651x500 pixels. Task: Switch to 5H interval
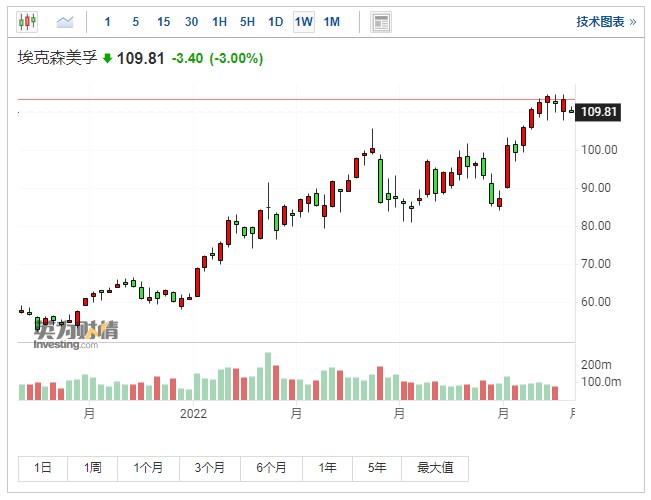[x=247, y=21]
